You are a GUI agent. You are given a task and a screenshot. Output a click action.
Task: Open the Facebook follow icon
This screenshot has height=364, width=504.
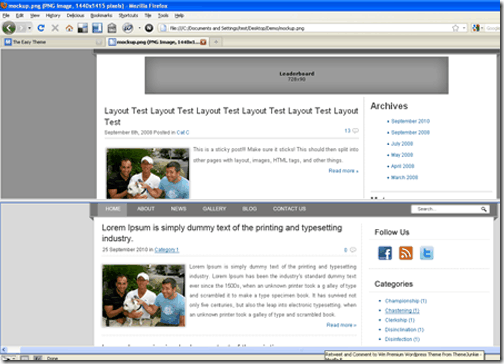click(x=385, y=253)
